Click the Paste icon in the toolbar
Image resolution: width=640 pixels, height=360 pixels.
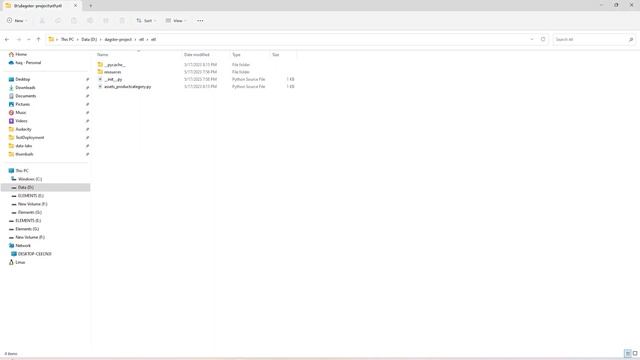(x=74, y=20)
